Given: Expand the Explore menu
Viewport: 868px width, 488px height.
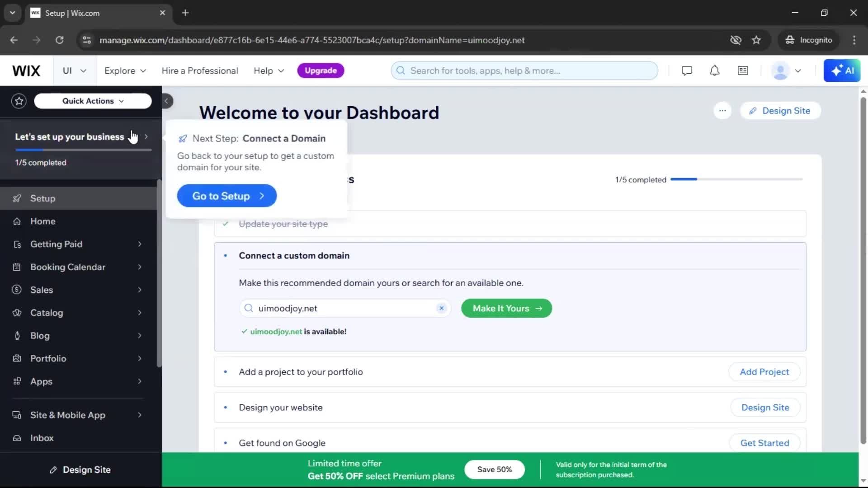Looking at the screenshot, I should [x=125, y=71].
